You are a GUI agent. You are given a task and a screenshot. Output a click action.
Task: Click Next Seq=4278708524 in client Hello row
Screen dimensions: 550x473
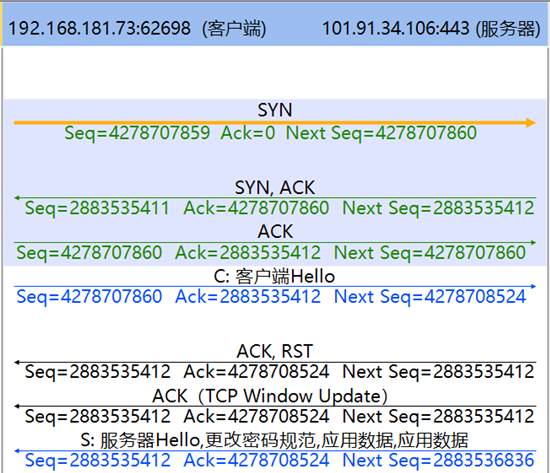tap(430, 297)
